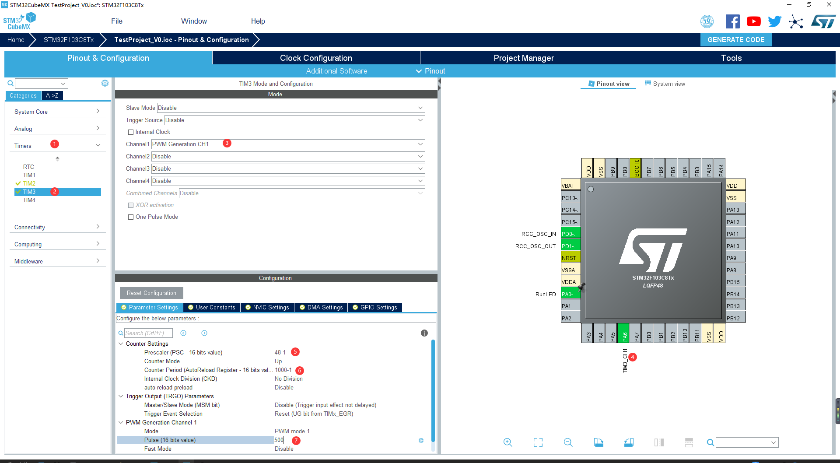Click the GENERATE CODE button
The height and width of the screenshot is (463, 840).
point(736,40)
